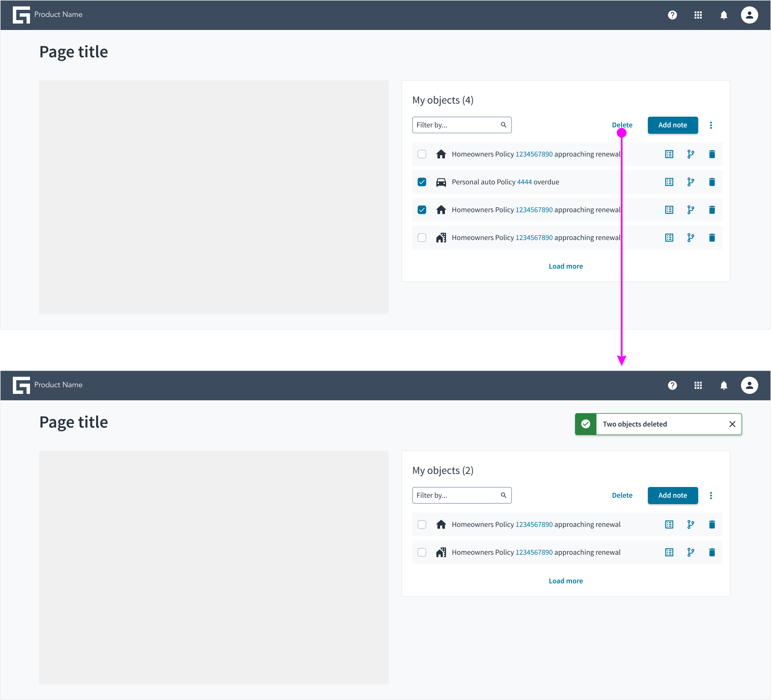Viewport: 771px width, 700px height.
Task: Open the three-dot menu in My objects (2)
Action: click(x=711, y=496)
